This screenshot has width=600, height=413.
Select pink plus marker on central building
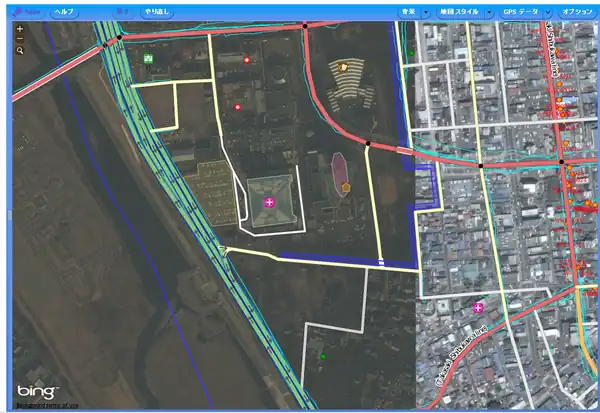[268, 203]
